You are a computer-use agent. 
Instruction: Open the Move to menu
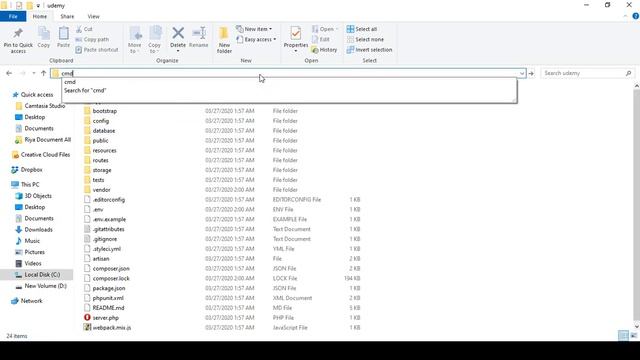[135, 40]
